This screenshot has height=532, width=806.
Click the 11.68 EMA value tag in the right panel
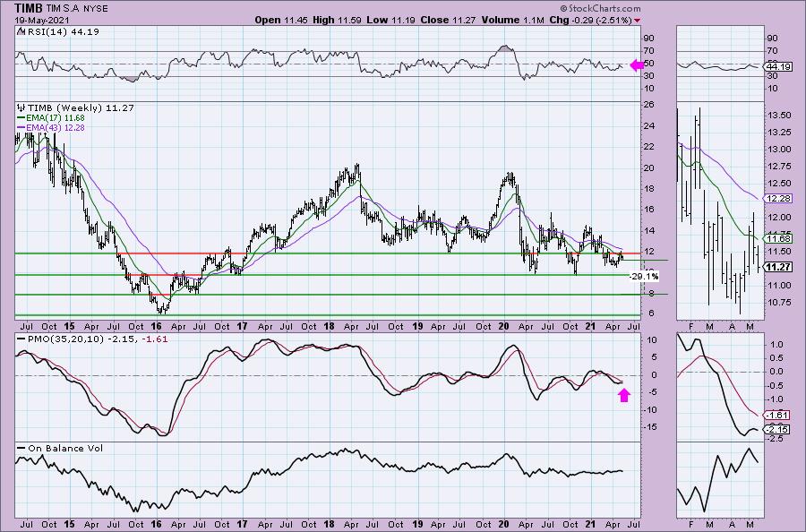(778, 239)
